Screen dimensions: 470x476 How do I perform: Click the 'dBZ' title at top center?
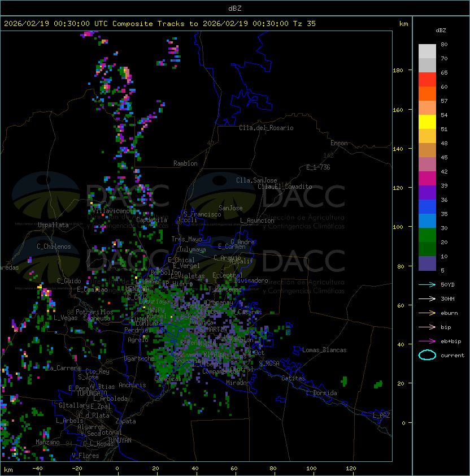click(x=235, y=8)
